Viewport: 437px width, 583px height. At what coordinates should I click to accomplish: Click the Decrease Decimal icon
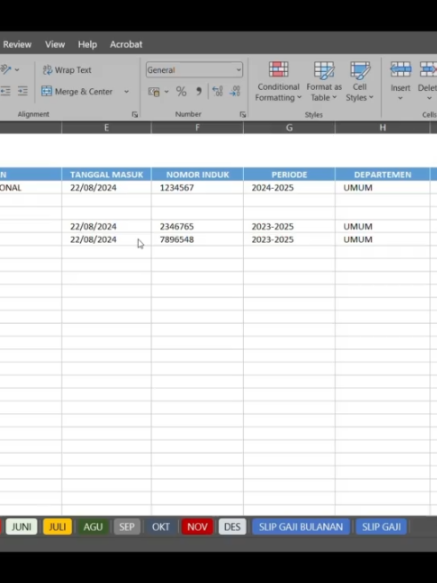pyautogui.click(x=235, y=91)
